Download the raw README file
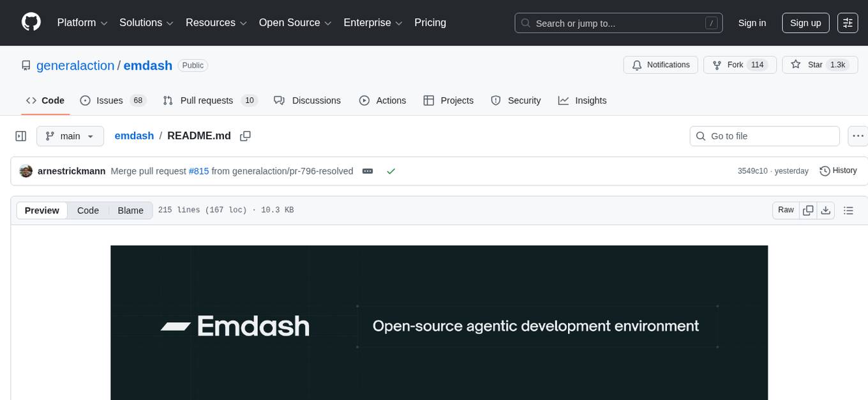Screen dimensions: 868x400 pos(826,210)
